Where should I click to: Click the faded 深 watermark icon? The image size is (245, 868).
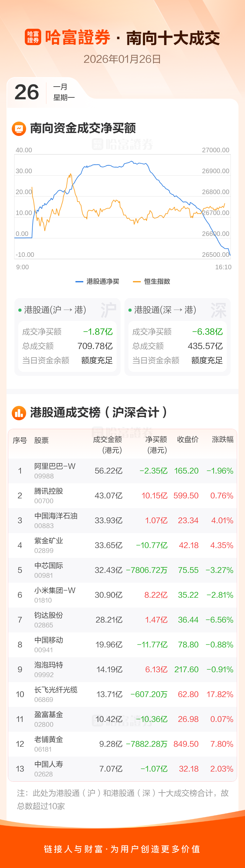coord(219,310)
